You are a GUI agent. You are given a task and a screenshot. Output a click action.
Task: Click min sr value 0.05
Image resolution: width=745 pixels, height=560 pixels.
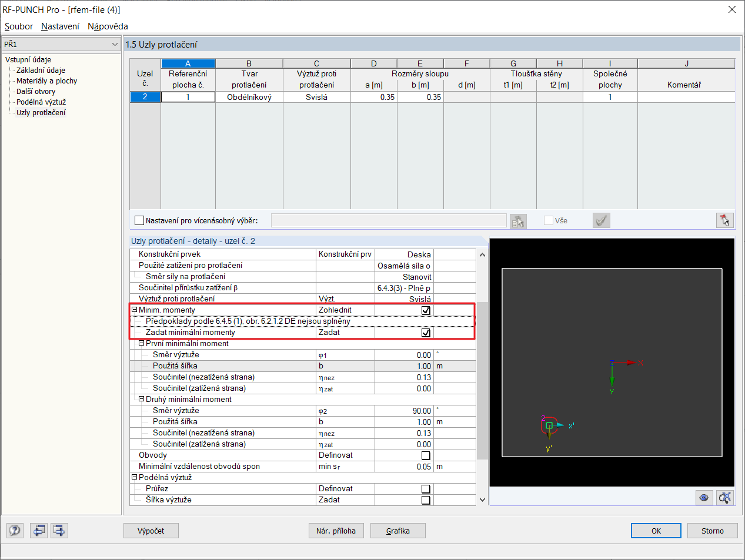click(404, 467)
